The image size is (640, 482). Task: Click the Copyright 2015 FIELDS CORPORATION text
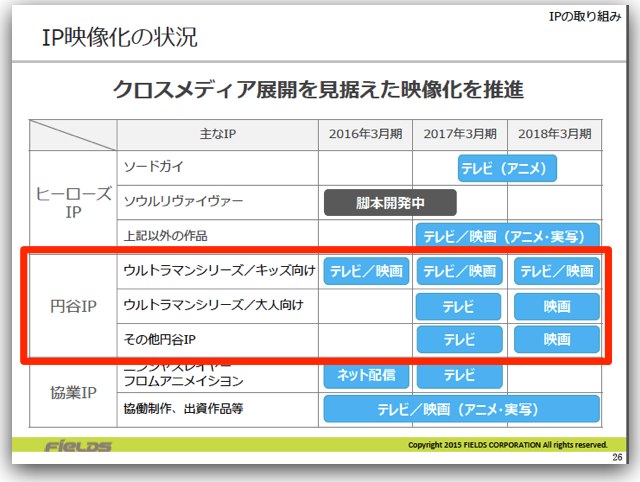pyautogui.click(x=508, y=445)
